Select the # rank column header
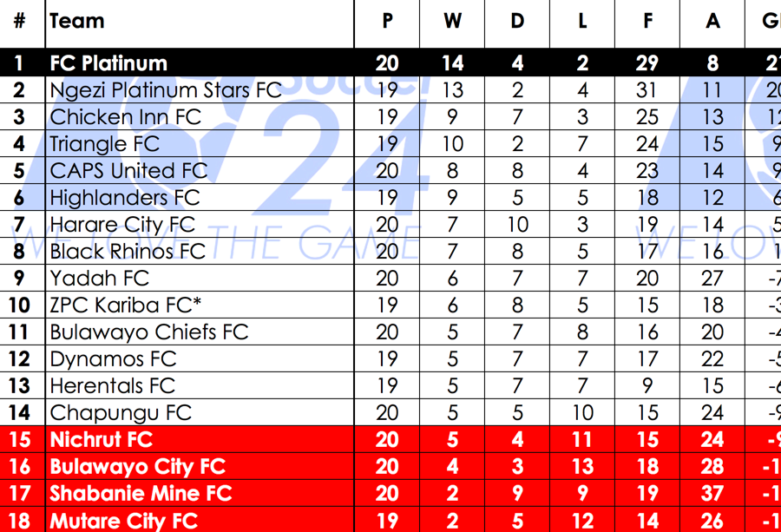The width and height of the screenshot is (781, 532). [19, 21]
